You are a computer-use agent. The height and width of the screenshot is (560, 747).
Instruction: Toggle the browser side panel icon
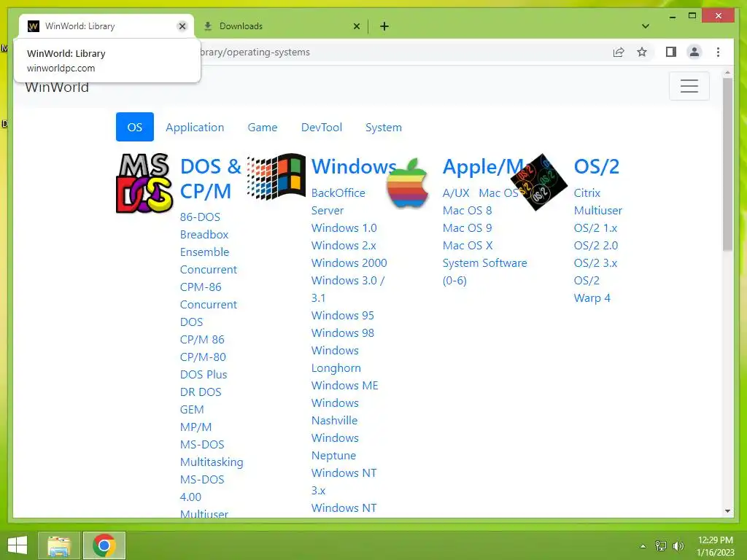(x=671, y=52)
